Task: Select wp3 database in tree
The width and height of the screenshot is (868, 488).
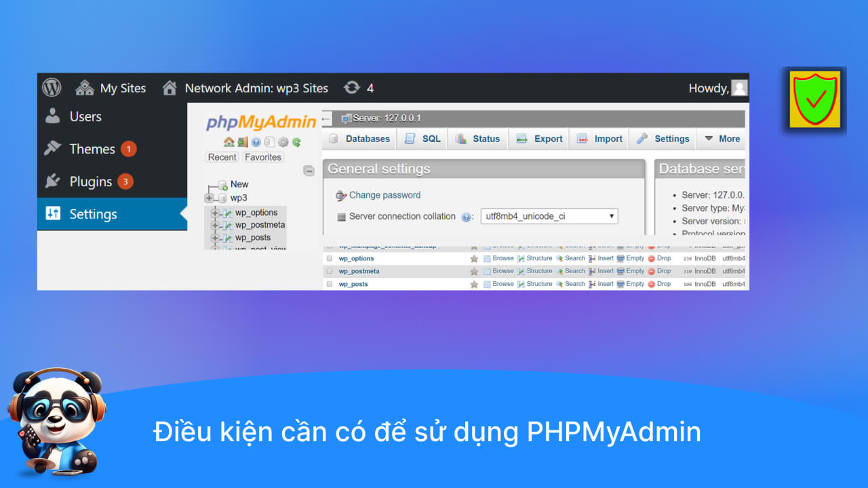Action: (239, 198)
